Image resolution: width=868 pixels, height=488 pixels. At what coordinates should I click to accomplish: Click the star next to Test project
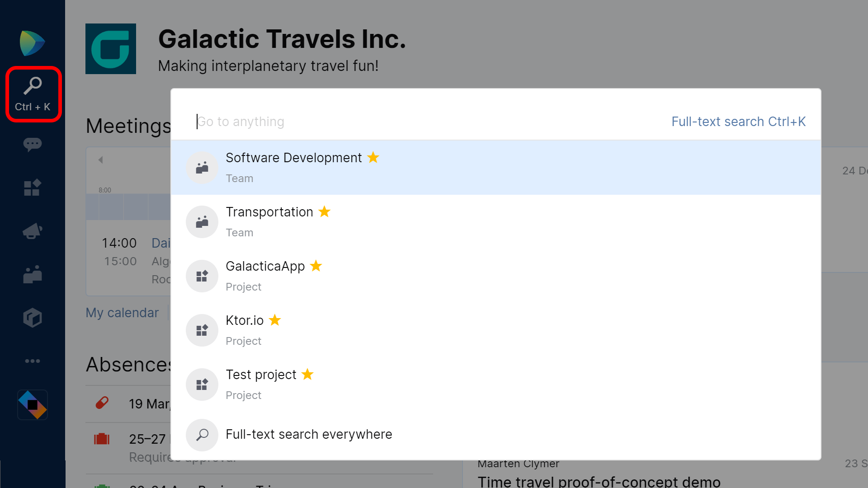[307, 374]
